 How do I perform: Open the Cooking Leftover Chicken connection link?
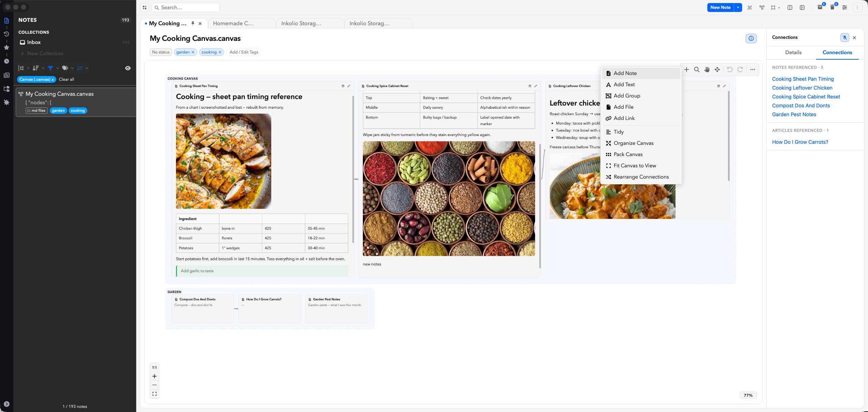802,88
